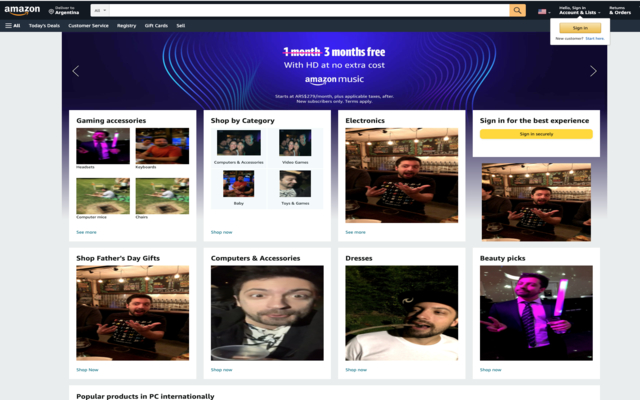Image resolution: width=640 pixels, height=400 pixels.
Task: Click the previous carousel arrow
Action: 75,71
